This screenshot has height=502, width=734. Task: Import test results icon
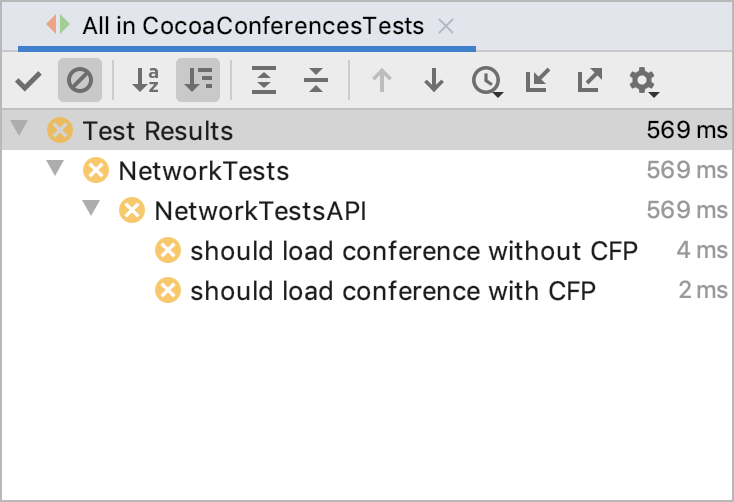point(538,81)
